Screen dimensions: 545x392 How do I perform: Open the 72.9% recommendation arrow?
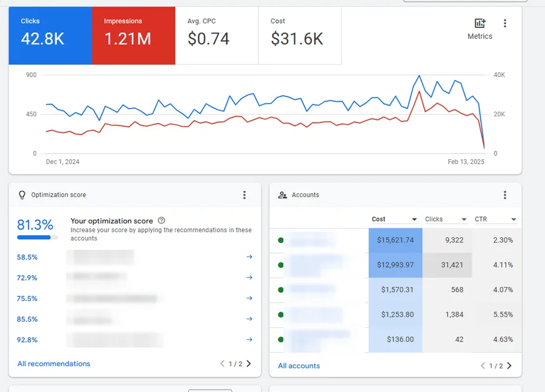[x=249, y=277]
